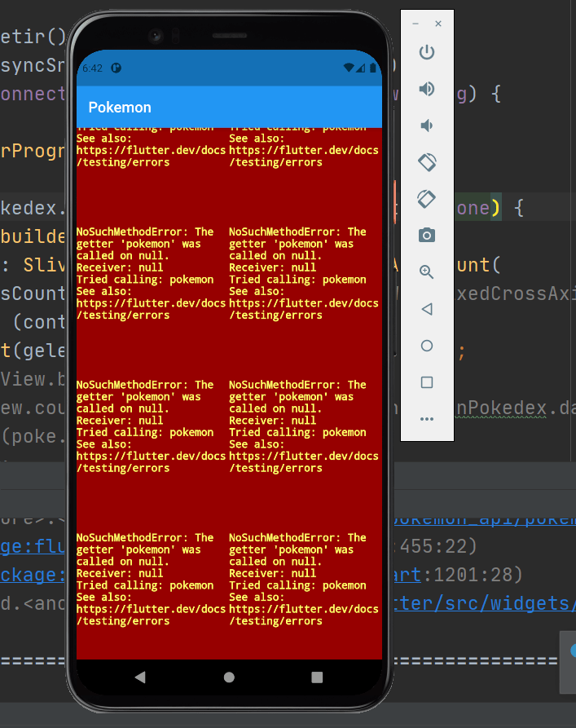Close the emulator toolbar window
Viewport: 576px width, 728px height.
coord(438,24)
